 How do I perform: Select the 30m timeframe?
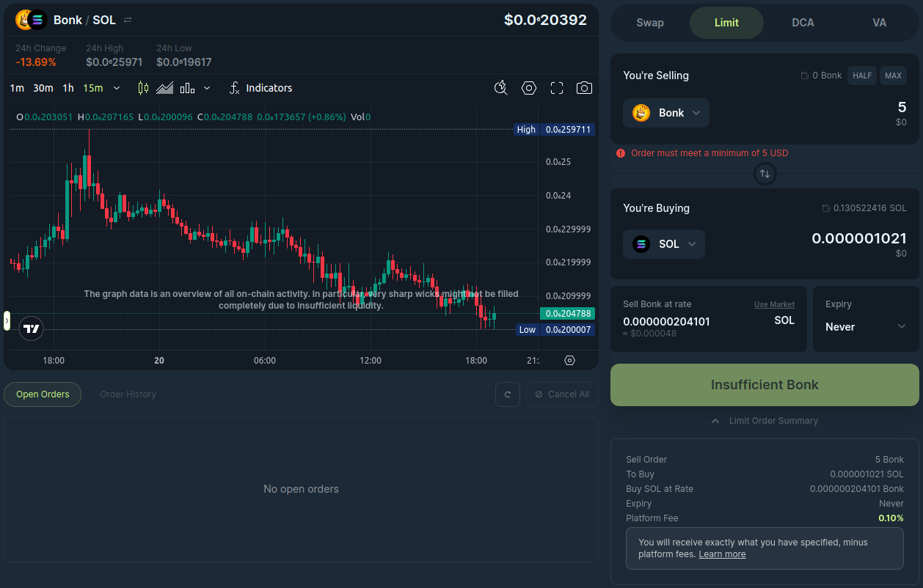[43, 88]
